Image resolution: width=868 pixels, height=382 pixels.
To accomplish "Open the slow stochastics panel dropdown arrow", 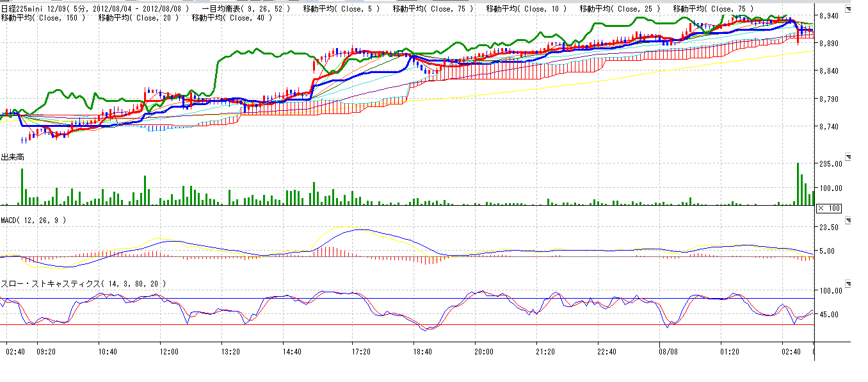I will pos(849,283).
